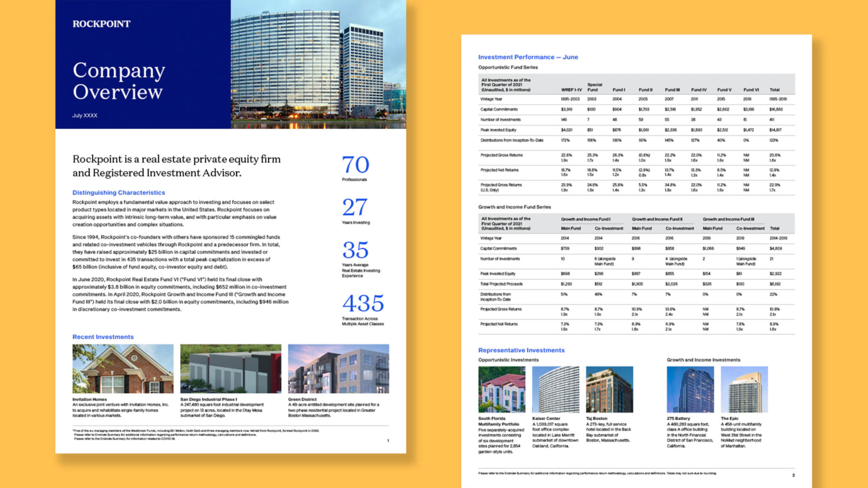Open the San Diego Industrial Phase I image
868x488 pixels.
point(231,369)
